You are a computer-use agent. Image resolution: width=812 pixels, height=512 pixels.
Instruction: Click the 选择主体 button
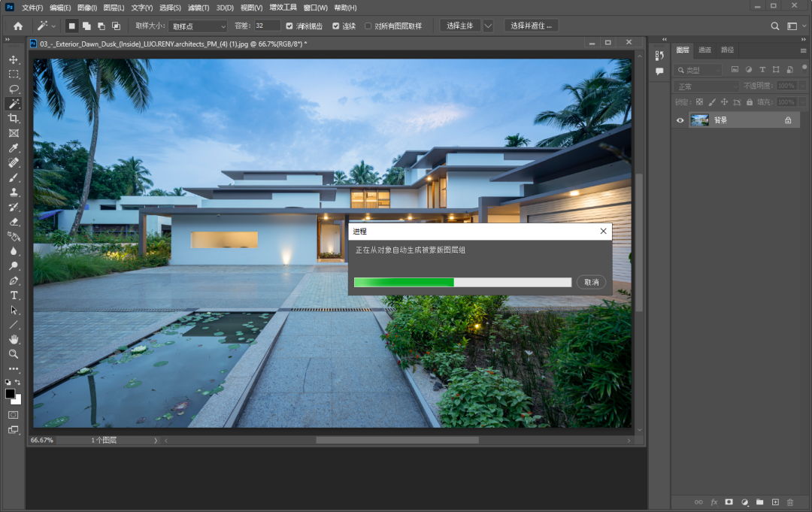pyautogui.click(x=460, y=26)
